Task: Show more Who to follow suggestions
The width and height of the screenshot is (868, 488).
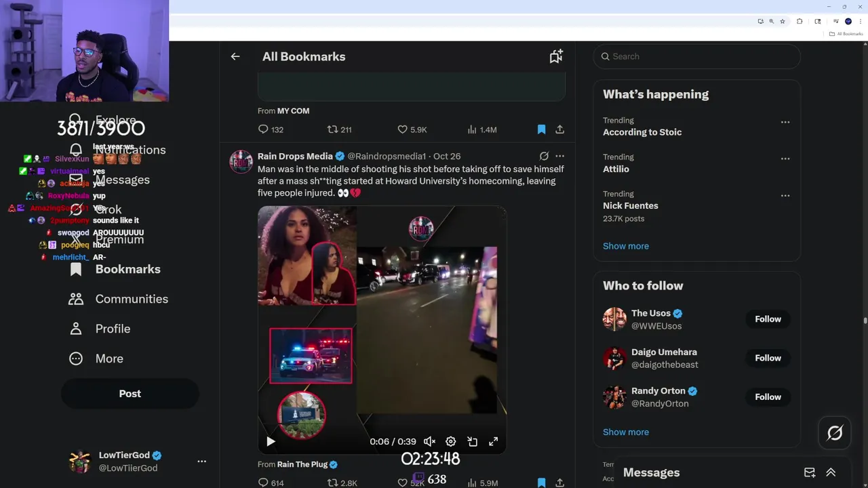Action: click(x=625, y=432)
